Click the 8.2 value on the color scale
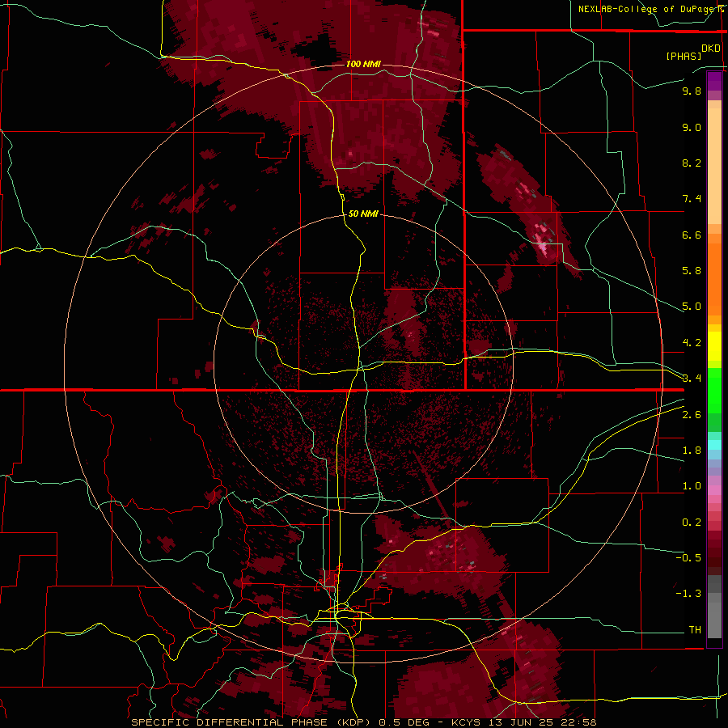The width and height of the screenshot is (728, 728). (692, 163)
